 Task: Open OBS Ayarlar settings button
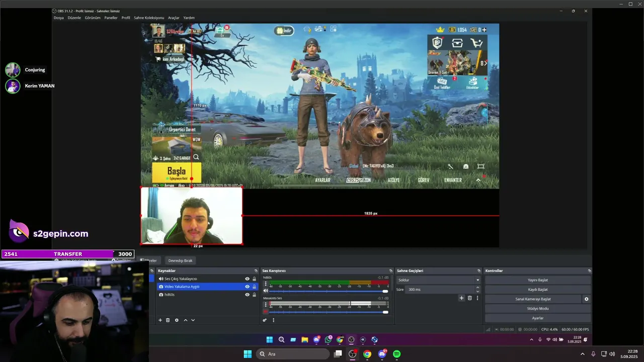tap(538, 318)
